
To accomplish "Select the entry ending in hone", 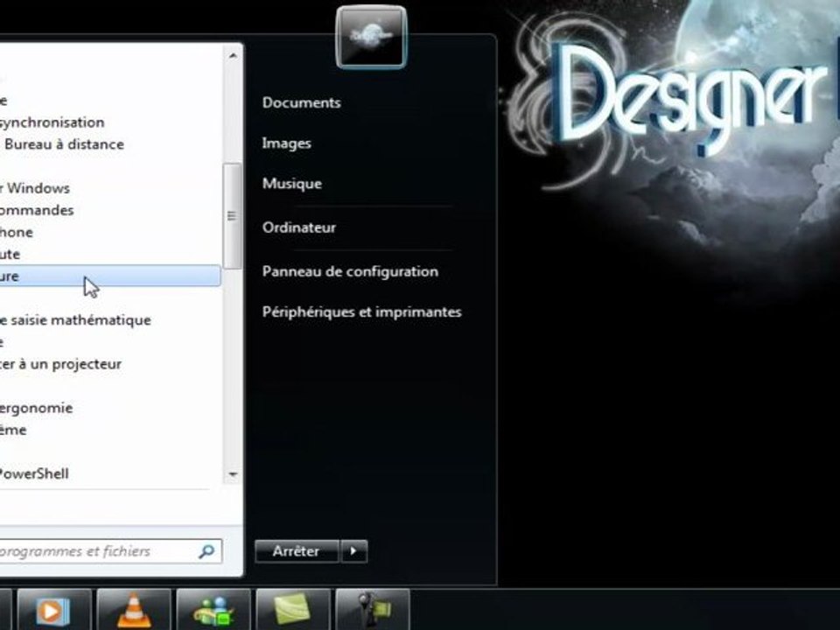I will coord(17,232).
